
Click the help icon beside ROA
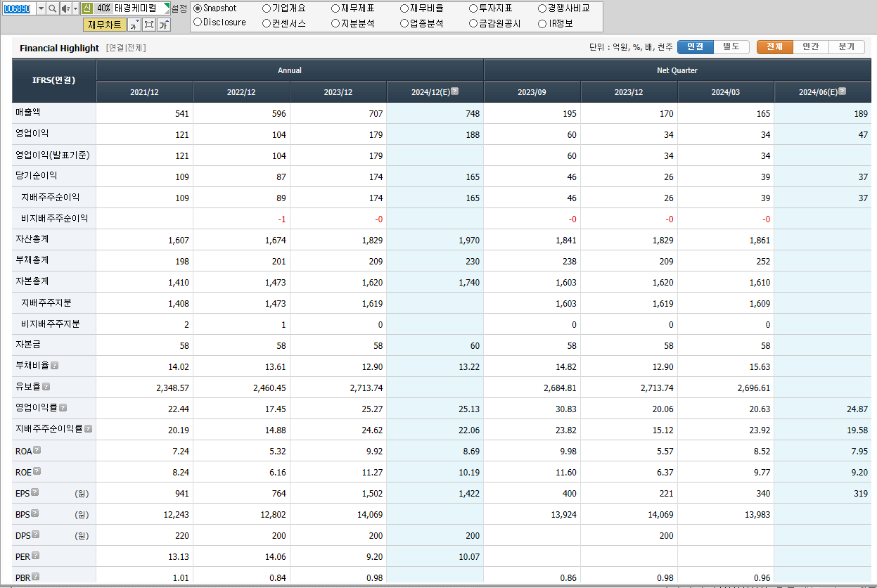click(x=37, y=450)
